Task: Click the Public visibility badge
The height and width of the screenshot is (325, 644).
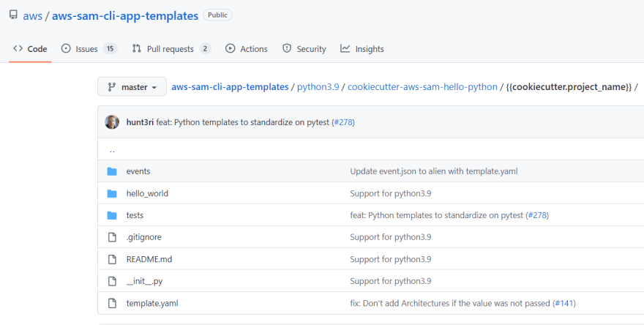Action: point(217,15)
